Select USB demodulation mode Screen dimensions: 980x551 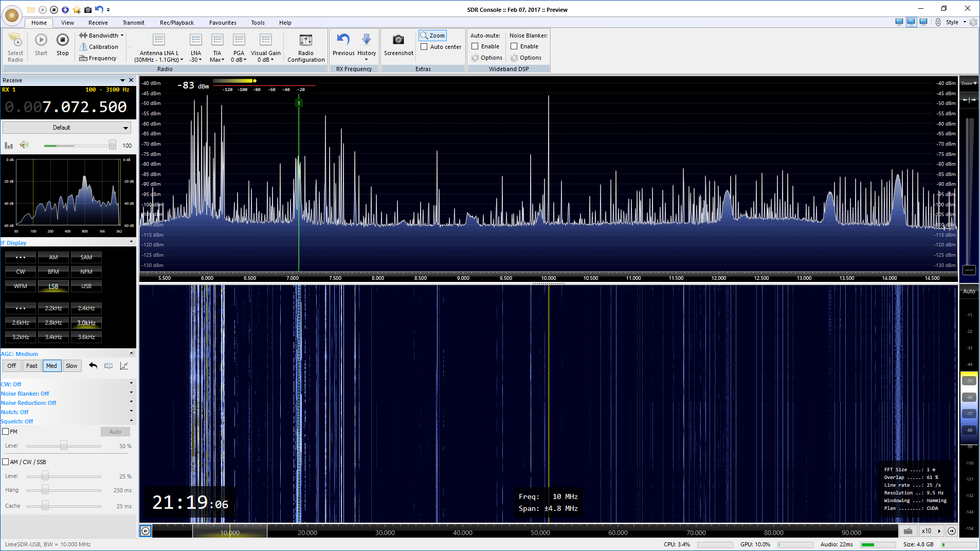[86, 286]
